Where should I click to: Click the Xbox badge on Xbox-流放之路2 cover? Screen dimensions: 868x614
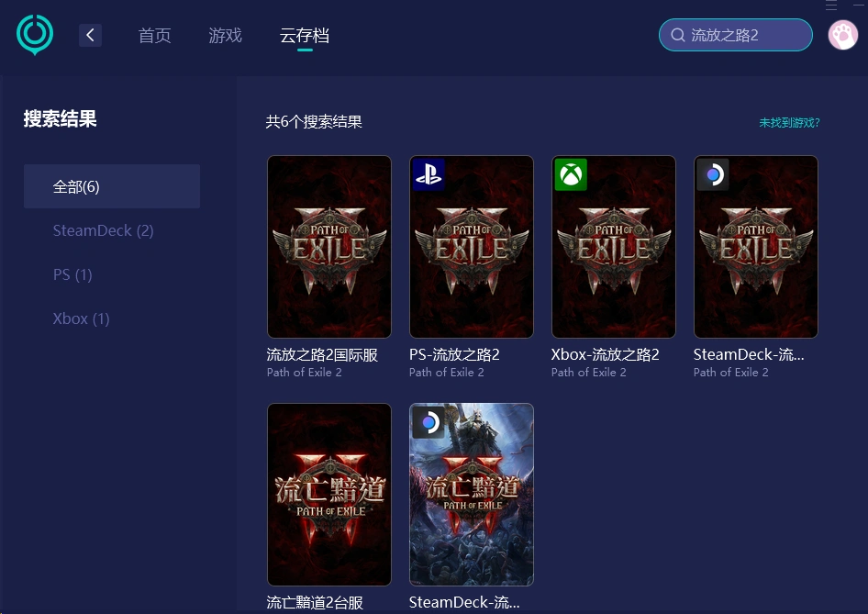tap(570, 173)
